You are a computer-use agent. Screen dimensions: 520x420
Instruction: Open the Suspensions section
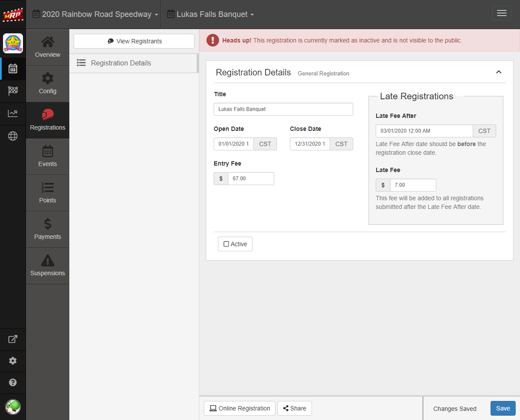(48, 266)
